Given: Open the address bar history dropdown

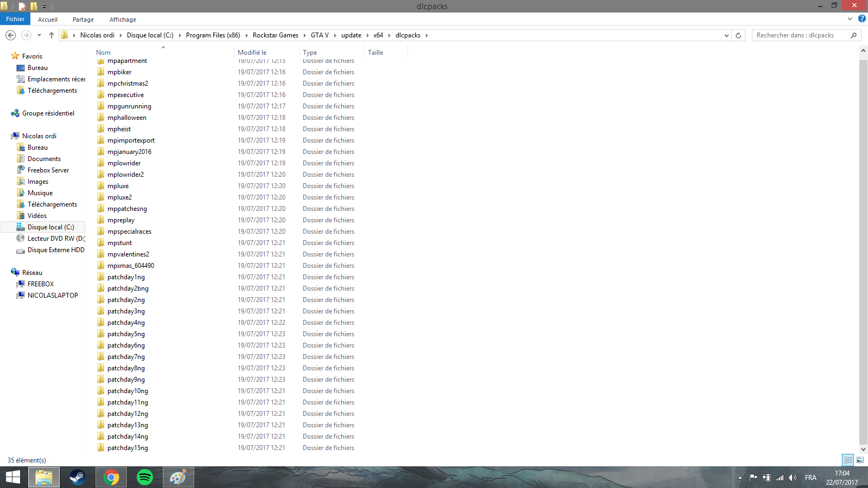Looking at the screenshot, I should (726, 35).
